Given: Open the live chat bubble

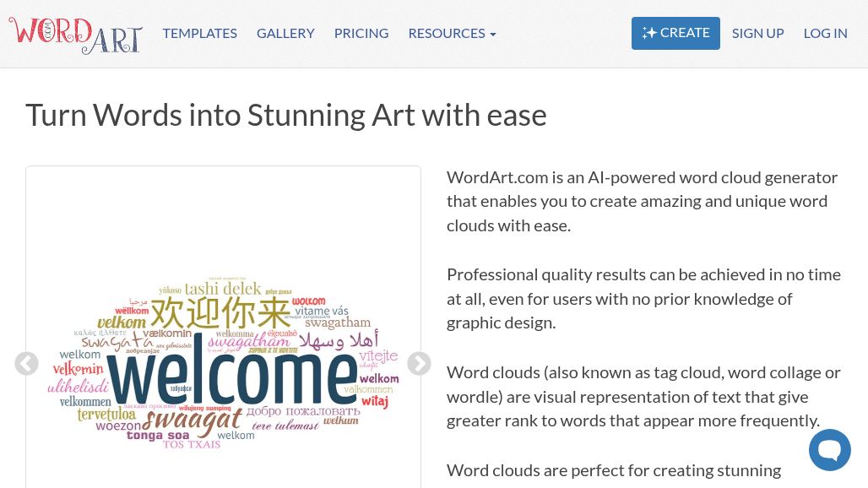Looking at the screenshot, I should click(x=829, y=449).
